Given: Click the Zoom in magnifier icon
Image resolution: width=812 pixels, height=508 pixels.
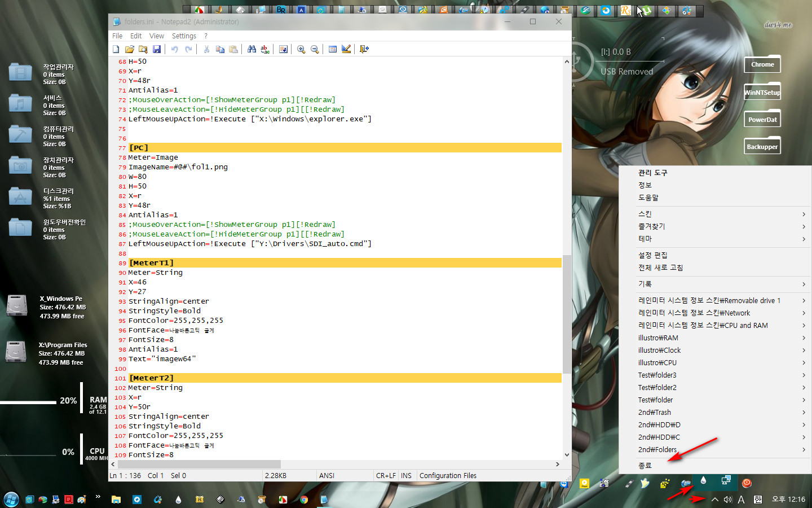Looking at the screenshot, I should tap(301, 49).
